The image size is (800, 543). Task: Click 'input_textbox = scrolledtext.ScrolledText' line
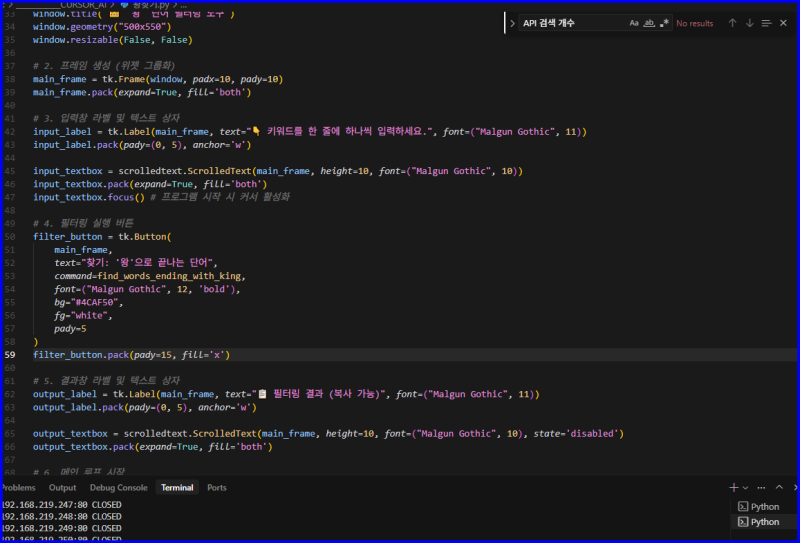(278, 171)
